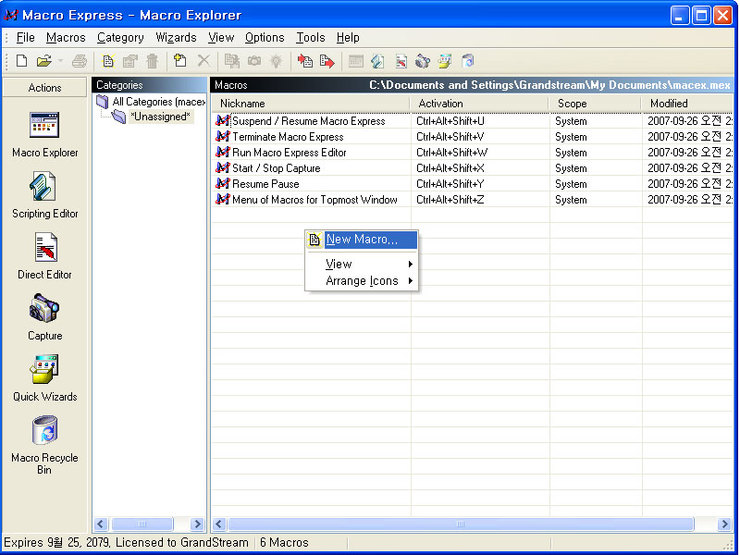Sort by Activation column header
Screen dimensions: 740x555
pyautogui.click(x=479, y=103)
